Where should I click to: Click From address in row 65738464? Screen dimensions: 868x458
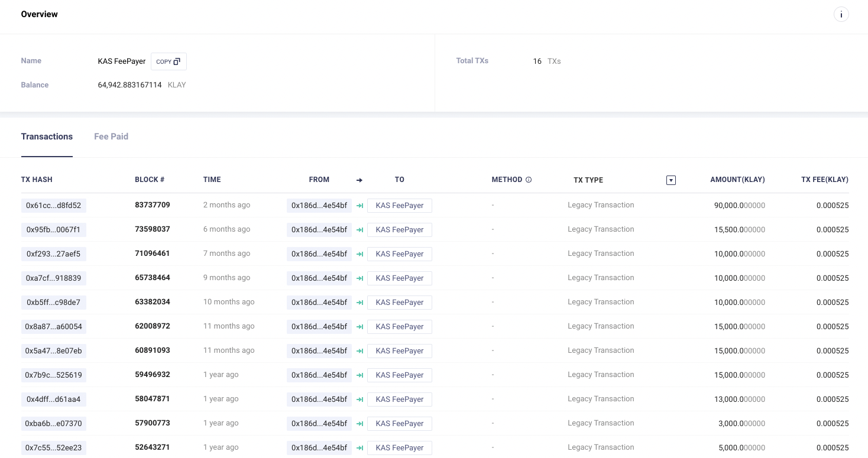(319, 278)
